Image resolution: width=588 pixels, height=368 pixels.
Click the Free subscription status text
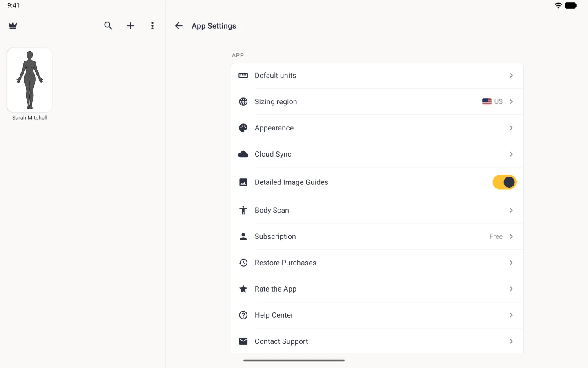pyautogui.click(x=496, y=236)
